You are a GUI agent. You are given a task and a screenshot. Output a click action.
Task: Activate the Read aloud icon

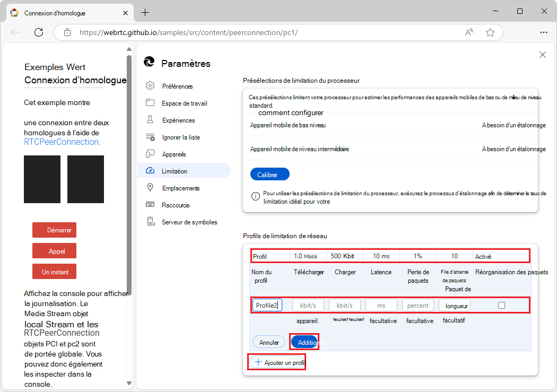469,32
